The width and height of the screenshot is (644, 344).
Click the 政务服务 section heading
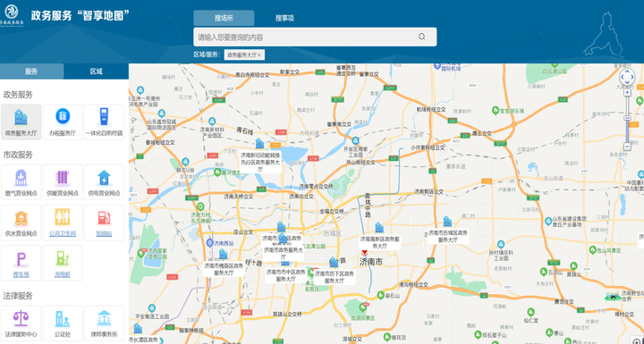click(18, 95)
